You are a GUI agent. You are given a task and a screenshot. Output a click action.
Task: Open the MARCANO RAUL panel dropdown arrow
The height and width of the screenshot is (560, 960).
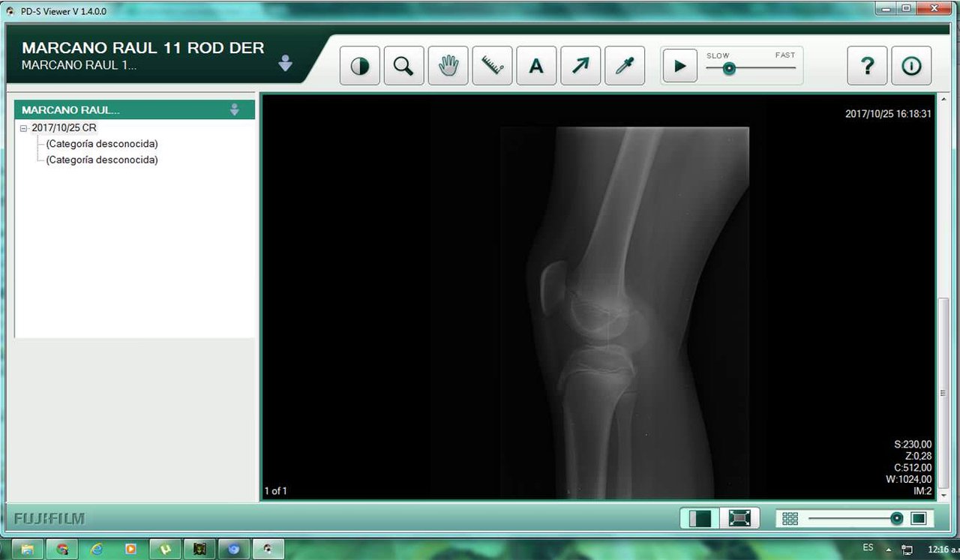[x=234, y=109]
